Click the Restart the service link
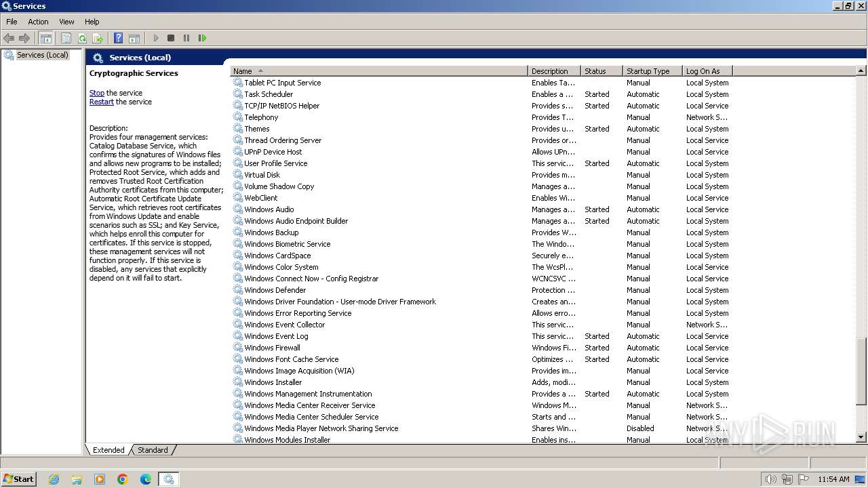The height and width of the screenshot is (488, 868). [x=102, y=102]
